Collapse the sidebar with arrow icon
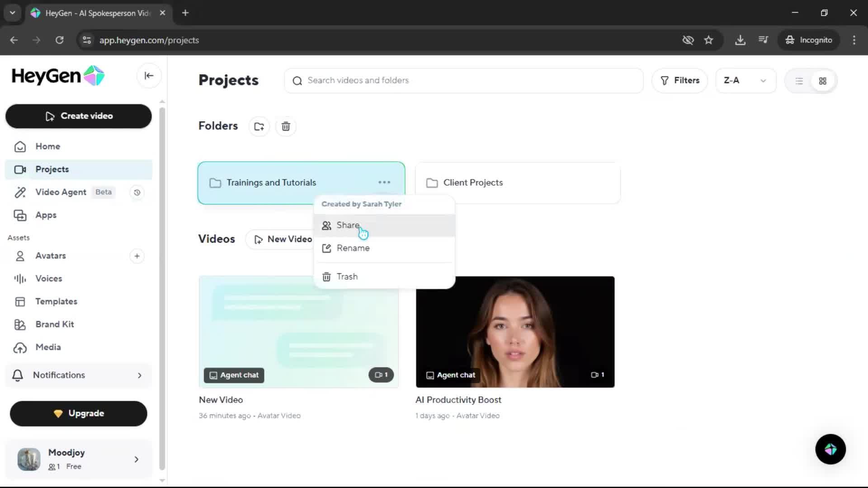The width and height of the screenshot is (868, 488). pyautogui.click(x=149, y=76)
